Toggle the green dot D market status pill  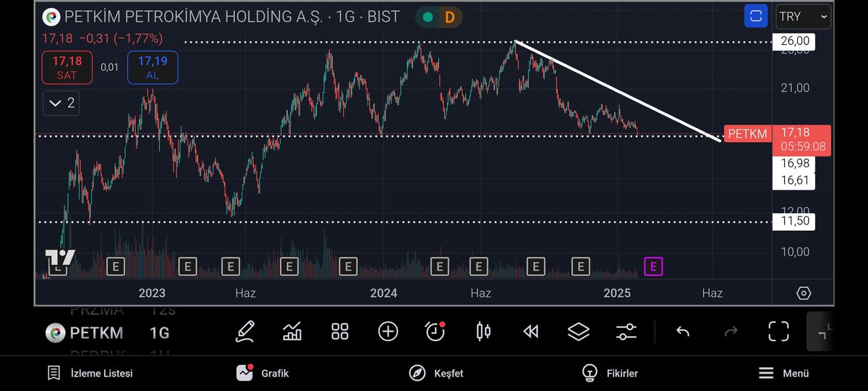(438, 17)
